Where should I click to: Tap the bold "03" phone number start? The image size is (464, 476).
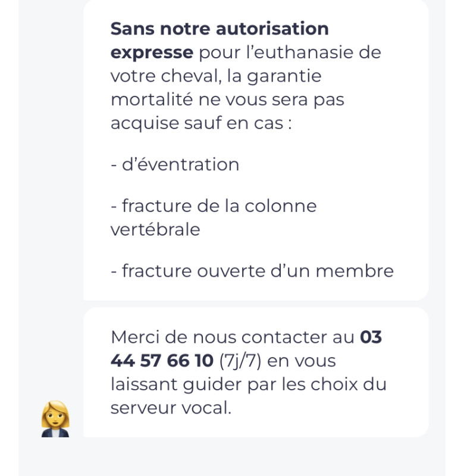point(371,337)
